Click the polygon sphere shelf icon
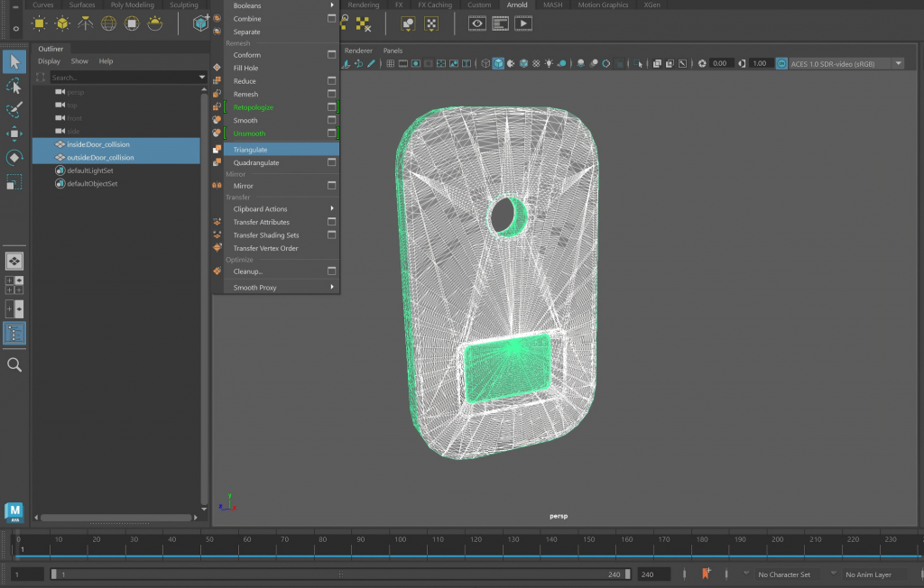Screen dimensions: 924x588 108,23
